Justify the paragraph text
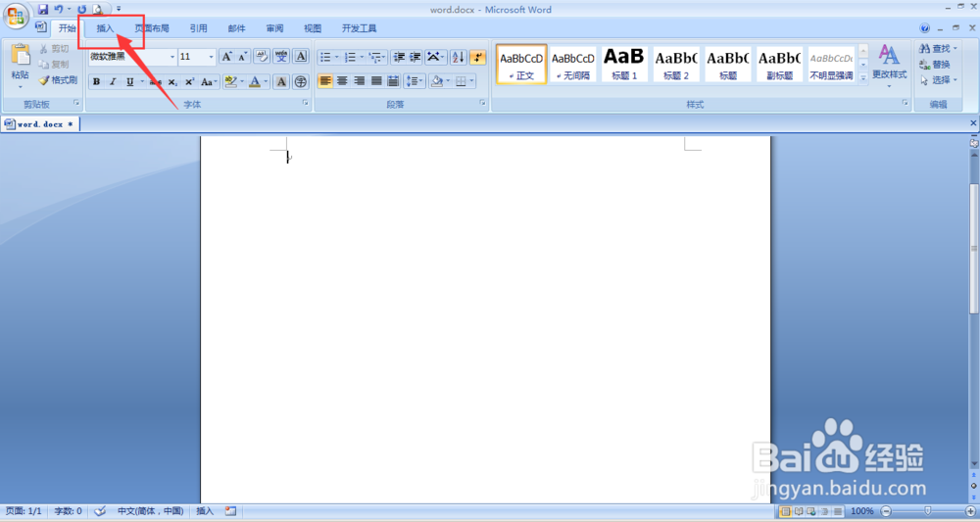 376,81
